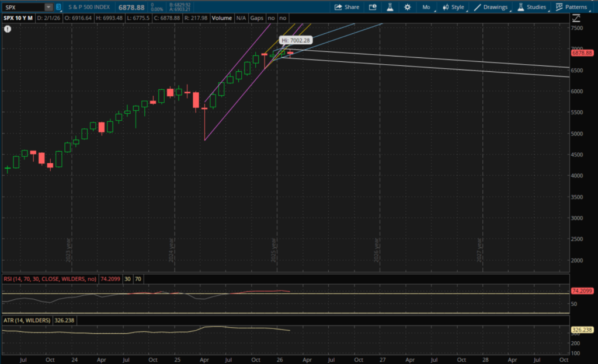598x364 pixels.
Task: Select the Hi: 7002.28 price bubble
Action: [295, 40]
